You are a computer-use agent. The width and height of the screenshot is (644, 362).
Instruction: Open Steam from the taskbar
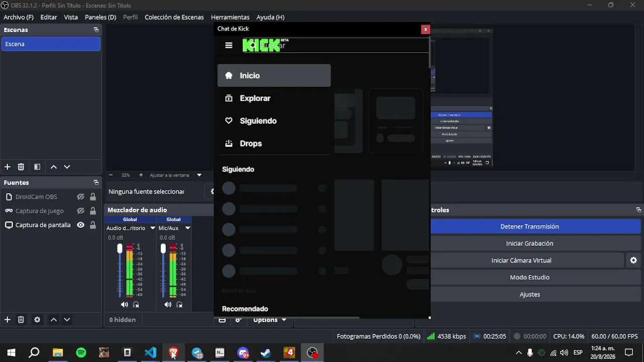(266, 353)
